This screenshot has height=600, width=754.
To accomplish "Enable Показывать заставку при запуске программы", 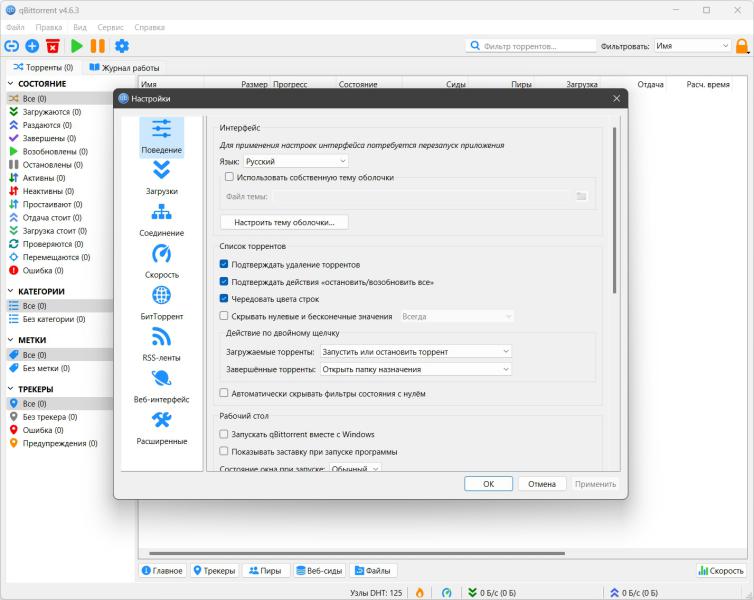I will coord(224,451).
